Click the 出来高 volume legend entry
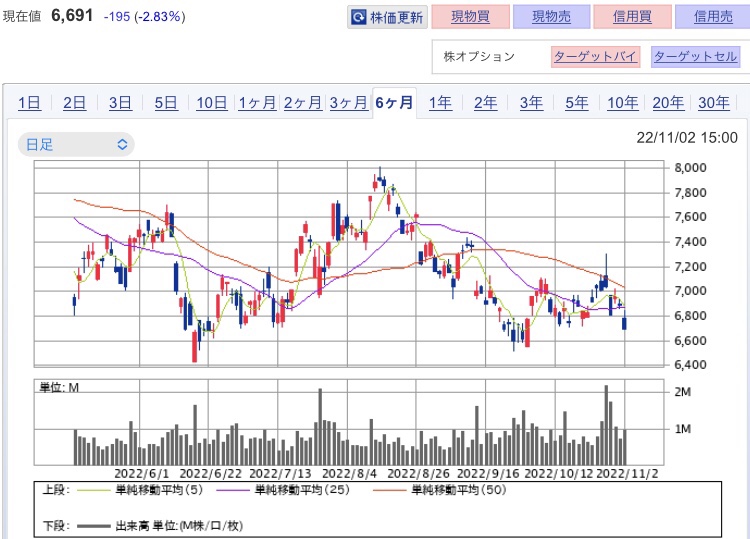The image size is (750, 539). point(160,526)
